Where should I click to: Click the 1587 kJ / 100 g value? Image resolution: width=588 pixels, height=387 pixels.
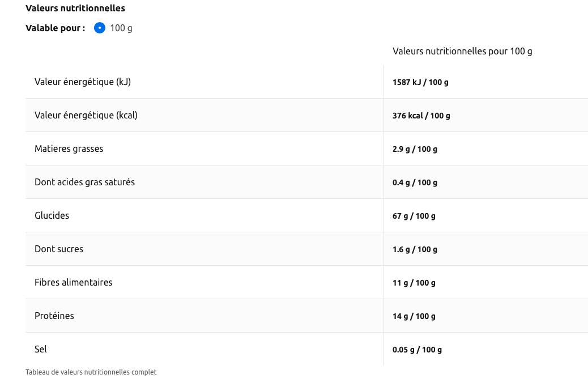coord(420,82)
